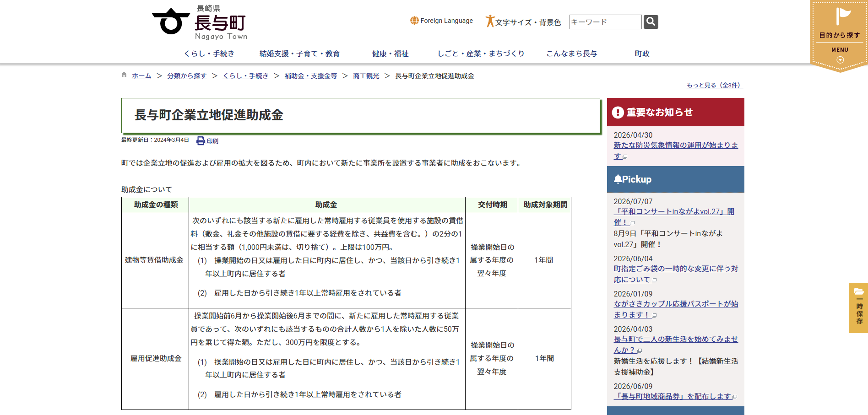
Task: Open 長与町で二人の新生活 link
Action: point(676,345)
